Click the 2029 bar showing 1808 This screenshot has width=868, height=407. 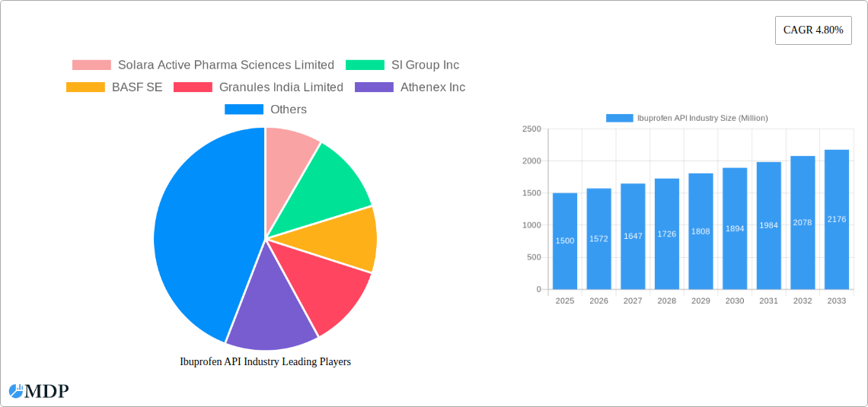[x=700, y=231]
